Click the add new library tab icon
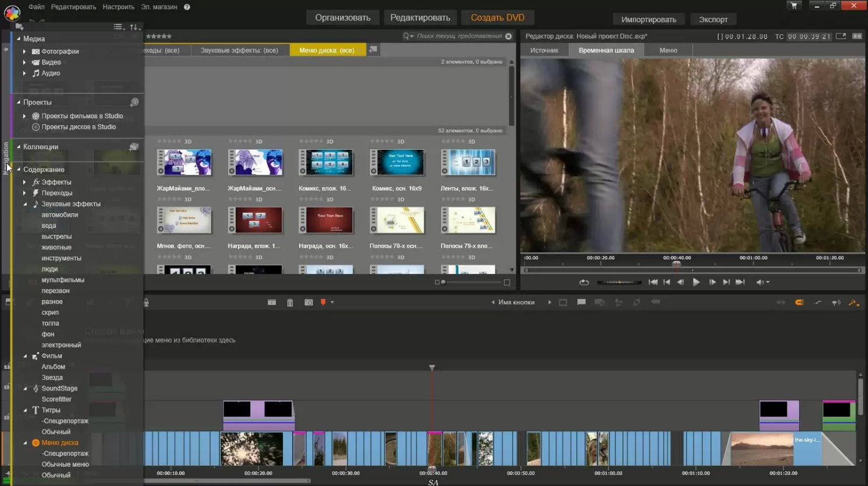Screen dimensions: 868x486 373,50
